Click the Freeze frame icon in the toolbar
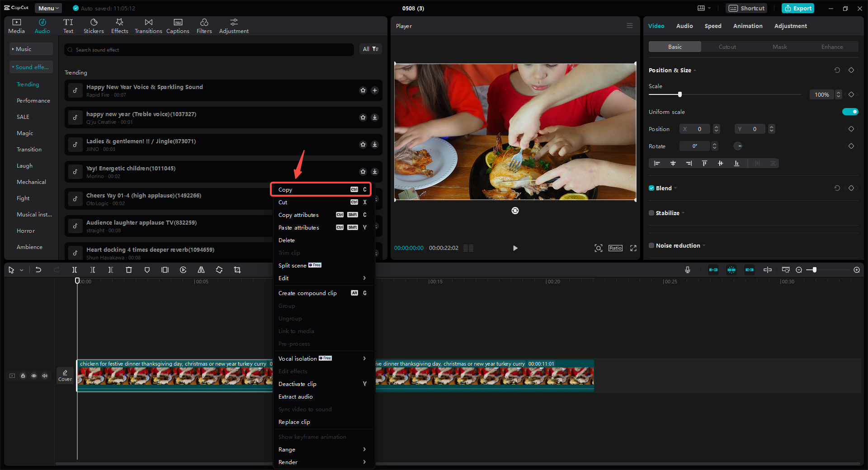Viewport: 868px width, 470px height. click(x=165, y=270)
